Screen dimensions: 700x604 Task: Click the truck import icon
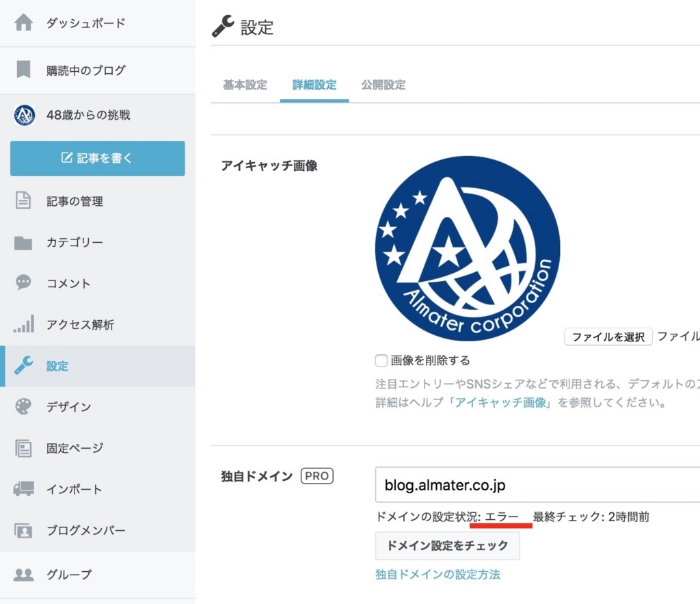tap(24, 488)
